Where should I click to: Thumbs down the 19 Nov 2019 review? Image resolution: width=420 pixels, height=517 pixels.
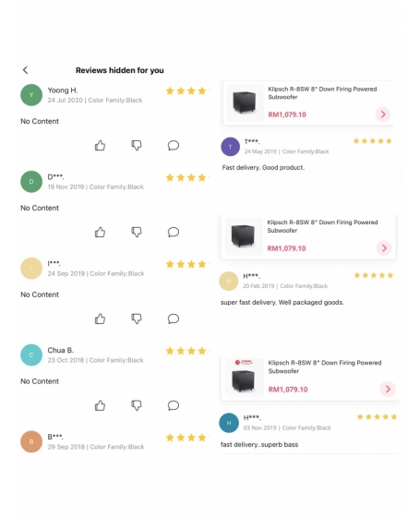pos(137,232)
